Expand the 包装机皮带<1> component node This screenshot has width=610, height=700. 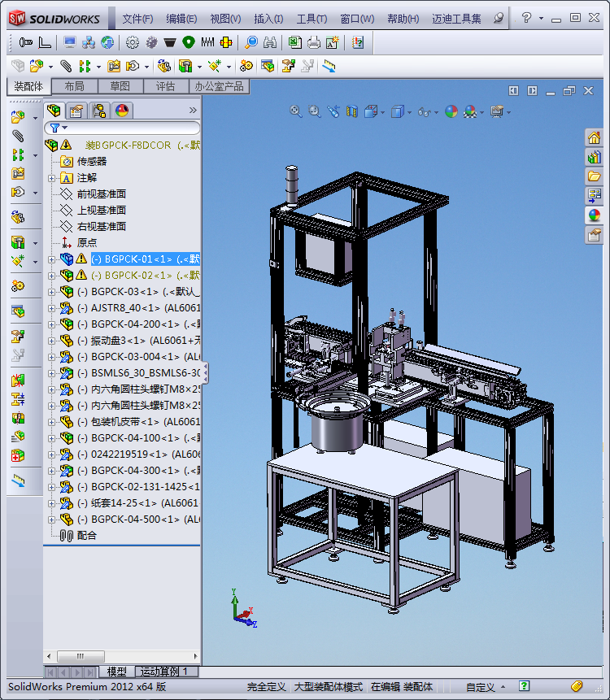click(x=51, y=422)
